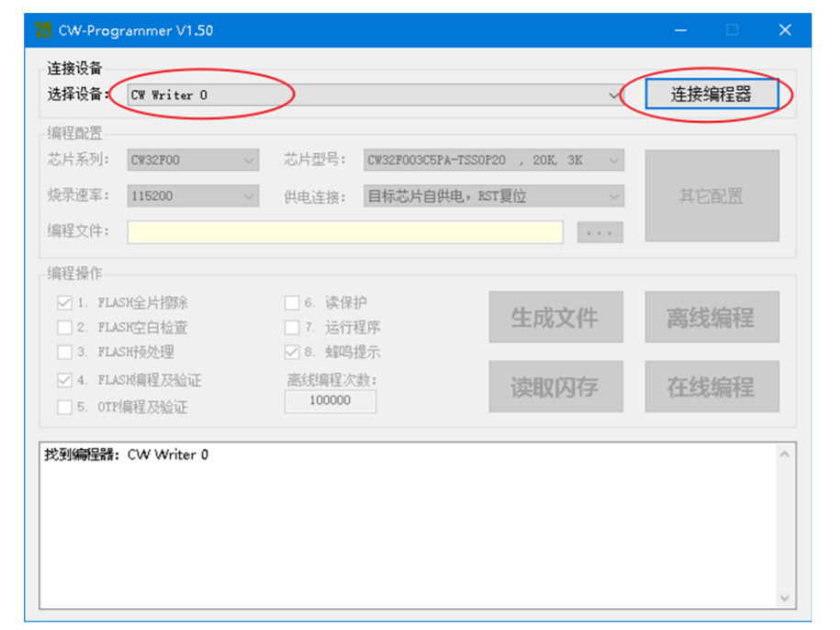Close the CW-Programmer window
Image resolution: width=840 pixels, height=630 pixels.
pyautogui.click(x=785, y=30)
